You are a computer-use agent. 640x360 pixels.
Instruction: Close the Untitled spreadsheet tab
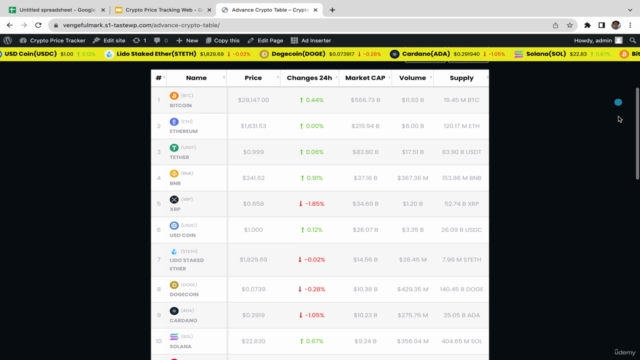point(103,10)
